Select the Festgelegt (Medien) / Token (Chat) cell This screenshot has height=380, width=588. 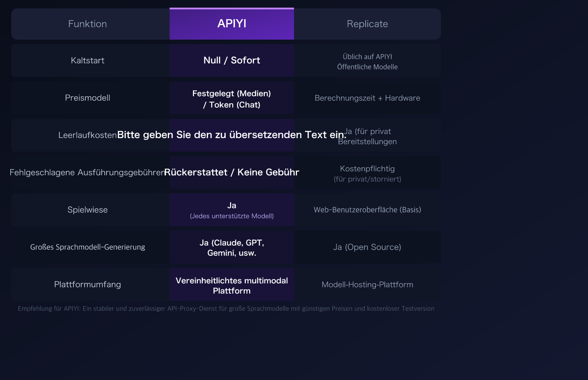232,98
